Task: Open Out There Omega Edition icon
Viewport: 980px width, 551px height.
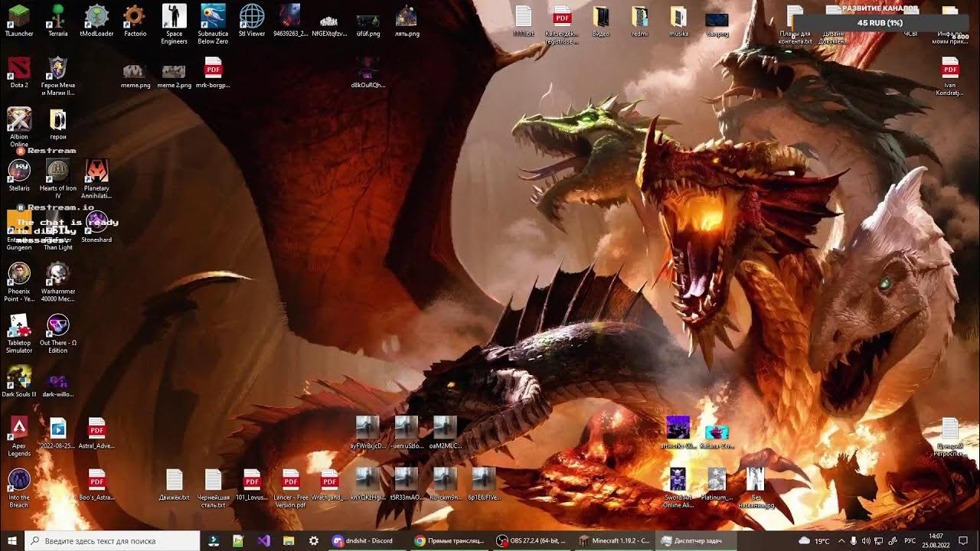Action: [58, 333]
